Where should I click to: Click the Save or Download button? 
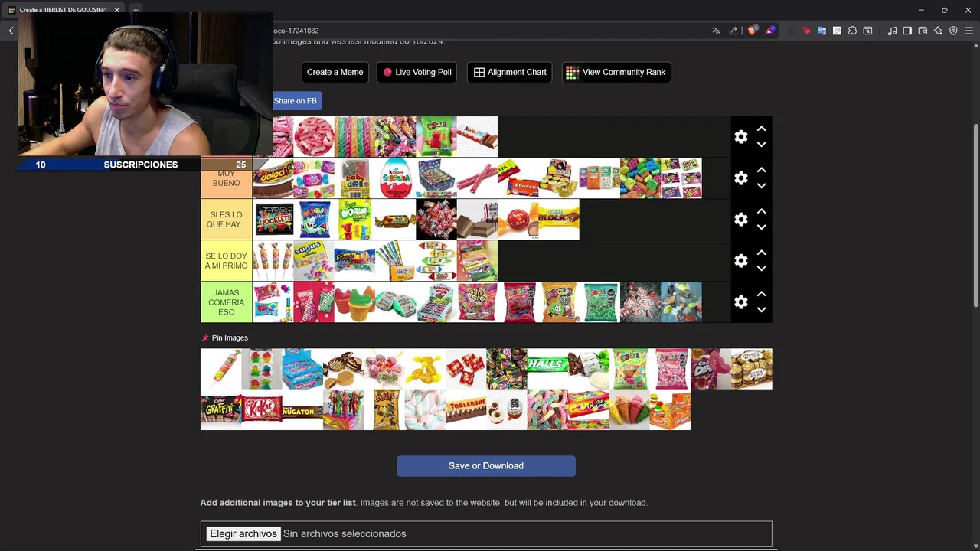(486, 466)
